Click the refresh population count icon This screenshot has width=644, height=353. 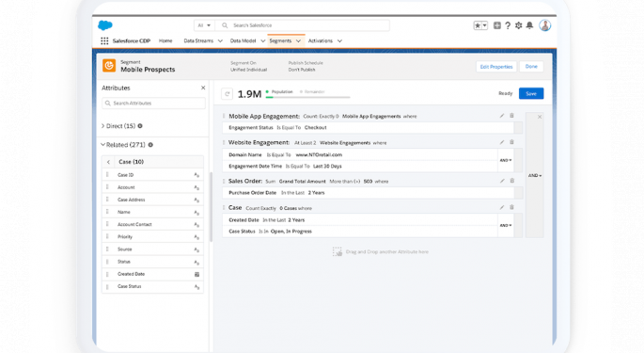(x=228, y=94)
